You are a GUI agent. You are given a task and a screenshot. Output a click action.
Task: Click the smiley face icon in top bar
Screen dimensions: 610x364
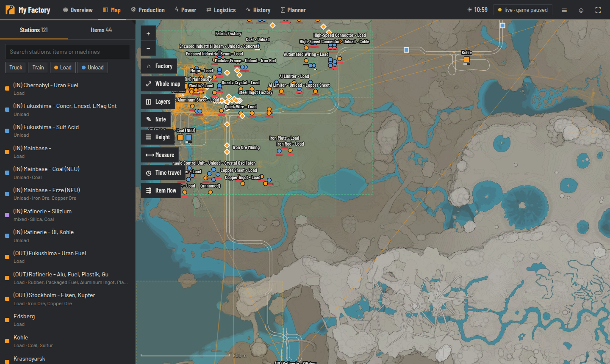581,10
